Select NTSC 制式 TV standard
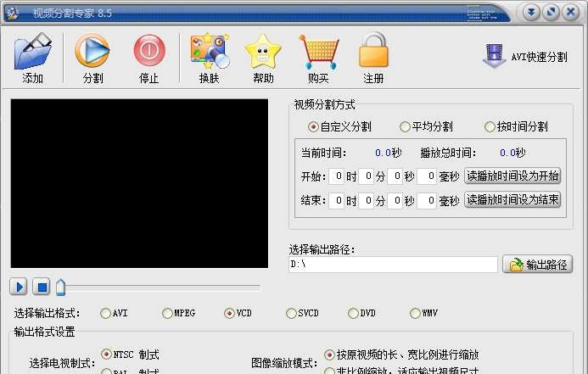The image size is (588, 374). (x=130, y=354)
